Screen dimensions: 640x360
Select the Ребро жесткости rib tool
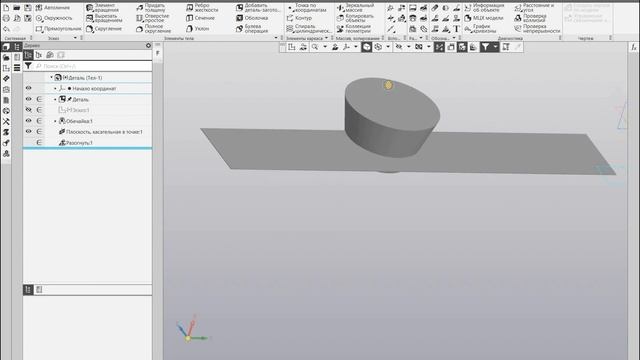tap(202, 8)
